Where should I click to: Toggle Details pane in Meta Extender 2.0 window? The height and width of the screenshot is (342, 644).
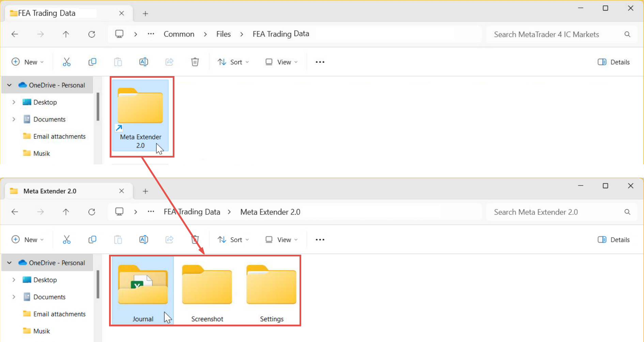[614, 240]
